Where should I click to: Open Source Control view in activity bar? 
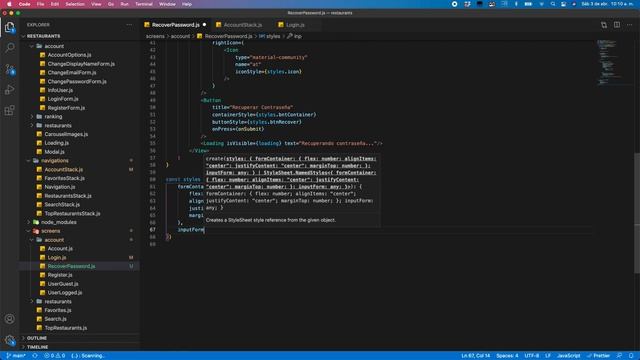click(9, 69)
